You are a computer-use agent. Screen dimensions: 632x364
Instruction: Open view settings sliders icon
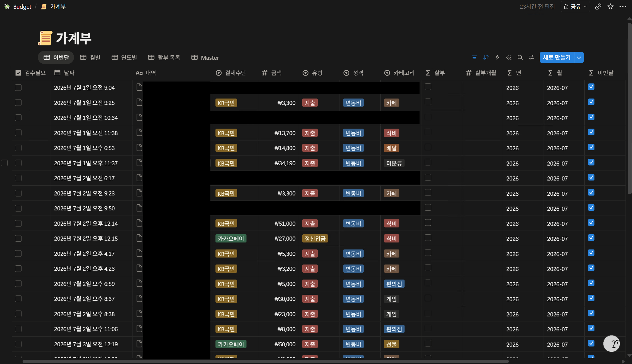coord(531,57)
